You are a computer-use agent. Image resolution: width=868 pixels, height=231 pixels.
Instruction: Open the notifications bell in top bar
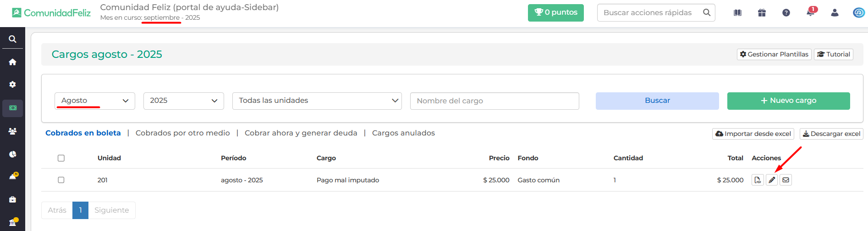(x=811, y=12)
